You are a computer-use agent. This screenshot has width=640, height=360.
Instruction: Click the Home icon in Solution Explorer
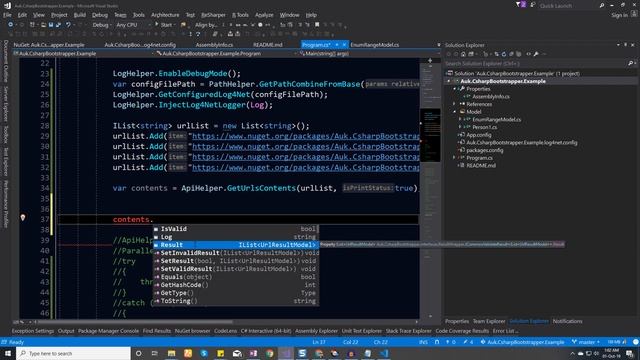click(463, 54)
